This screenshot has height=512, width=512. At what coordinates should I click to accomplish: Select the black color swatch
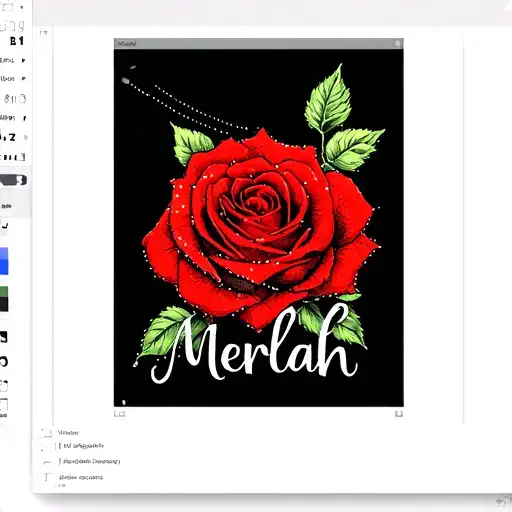pos(4,304)
